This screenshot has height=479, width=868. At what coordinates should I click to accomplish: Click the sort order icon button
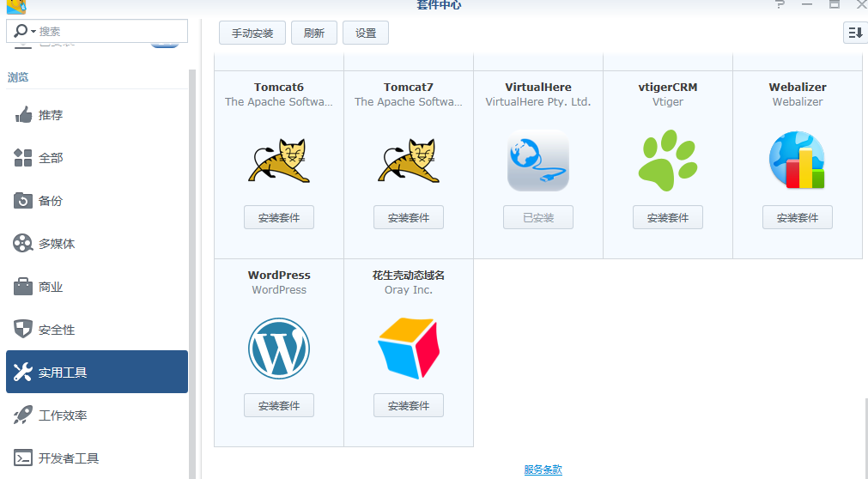point(855,33)
